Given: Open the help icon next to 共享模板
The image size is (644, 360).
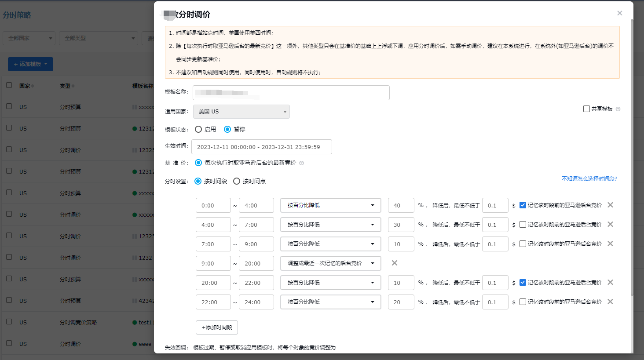Looking at the screenshot, I should (618, 109).
